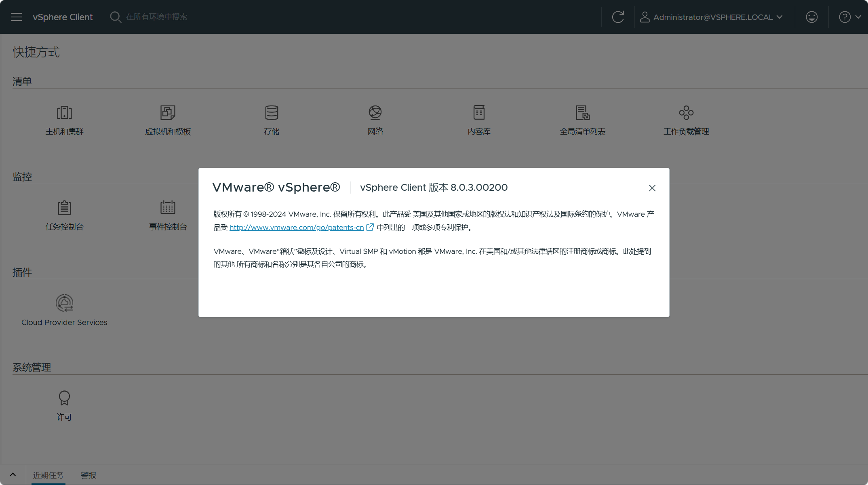The height and width of the screenshot is (485, 868).
Task: Open the hamburger navigation menu
Action: tap(17, 17)
